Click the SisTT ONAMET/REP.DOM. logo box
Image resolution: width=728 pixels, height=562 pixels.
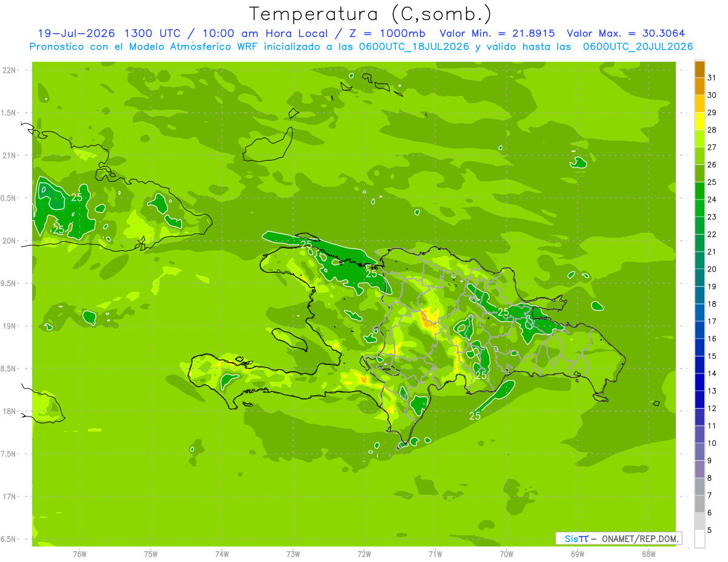(x=619, y=538)
